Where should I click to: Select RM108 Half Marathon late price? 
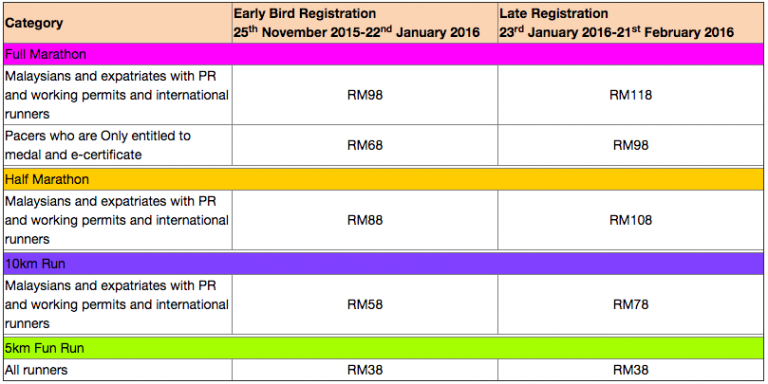point(630,220)
